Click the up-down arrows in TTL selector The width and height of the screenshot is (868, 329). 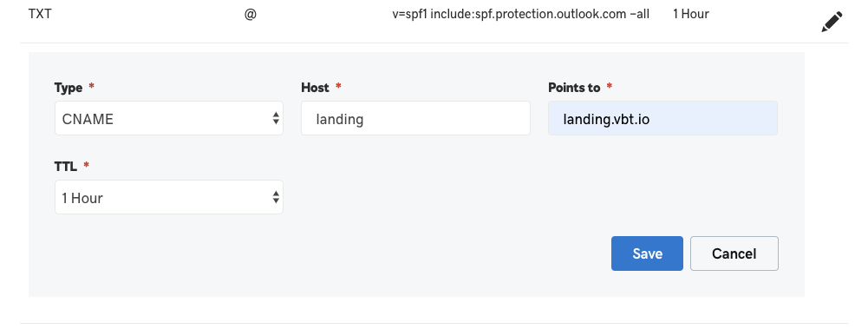click(x=276, y=197)
